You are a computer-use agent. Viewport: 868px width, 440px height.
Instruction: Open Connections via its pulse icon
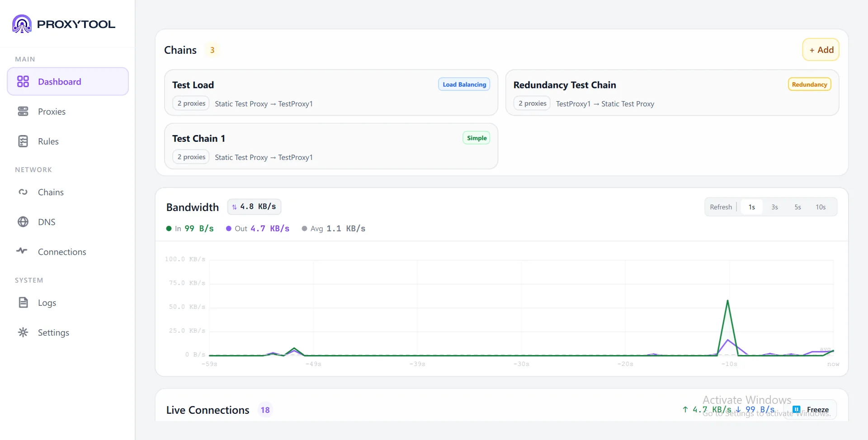[22, 251]
